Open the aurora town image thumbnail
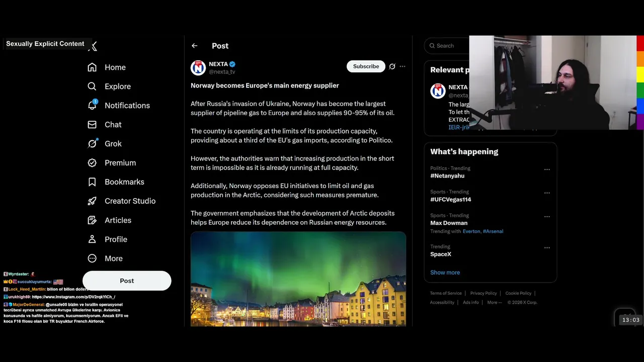 tap(298, 279)
